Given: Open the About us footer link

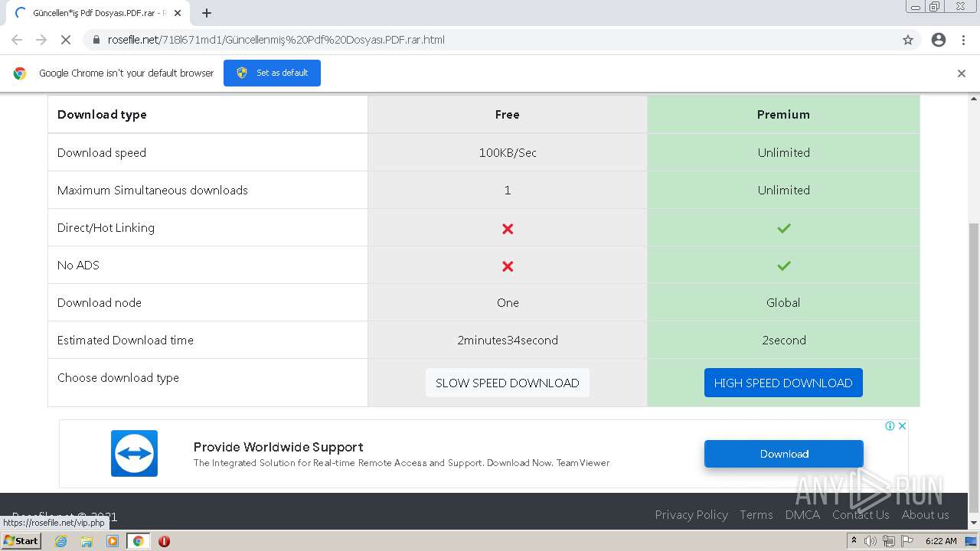Looking at the screenshot, I should 925,514.
